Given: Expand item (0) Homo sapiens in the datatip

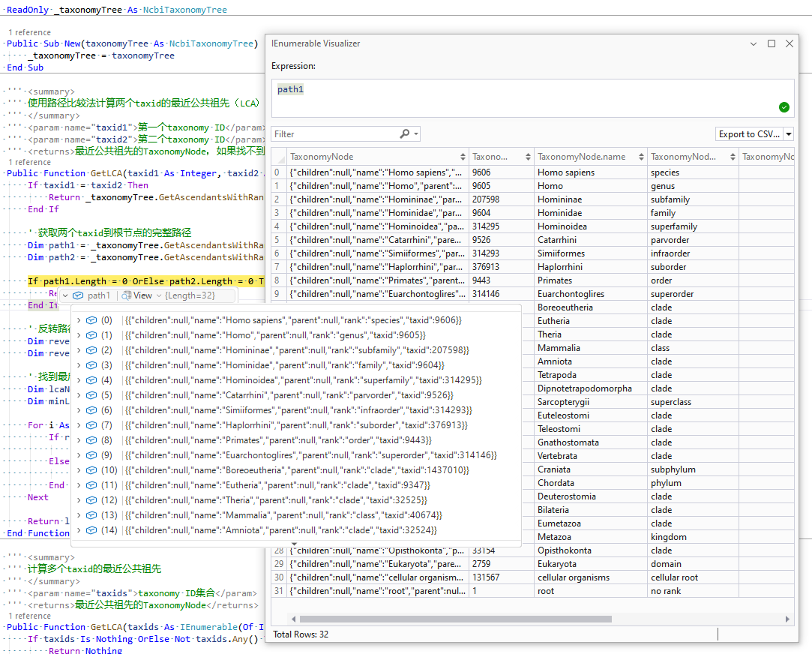Looking at the screenshot, I should [79, 320].
